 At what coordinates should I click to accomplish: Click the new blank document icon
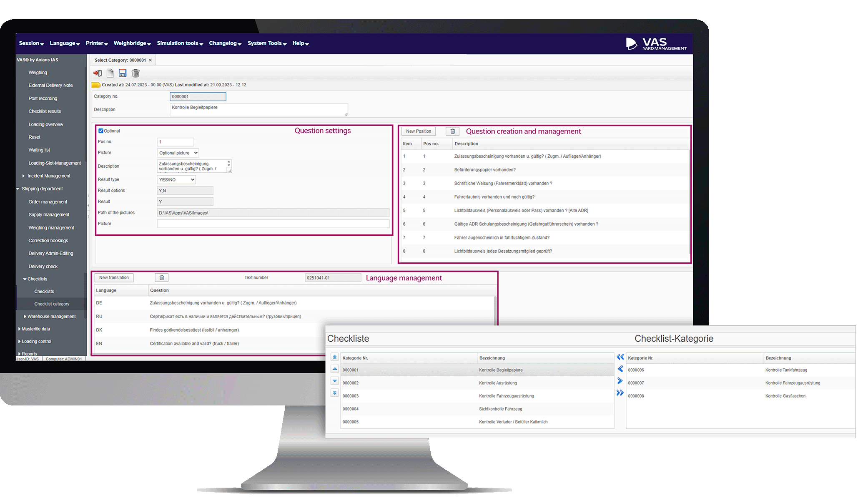110,73
